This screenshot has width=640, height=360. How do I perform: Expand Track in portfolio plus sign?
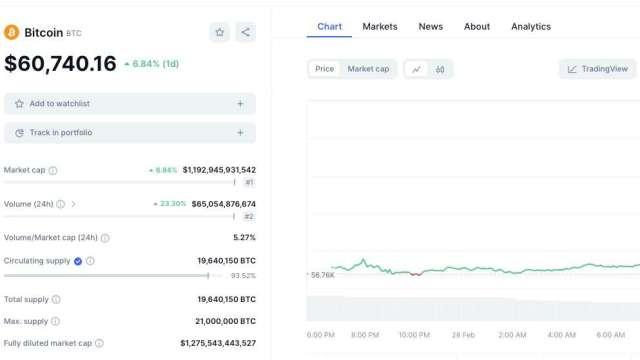pos(240,133)
